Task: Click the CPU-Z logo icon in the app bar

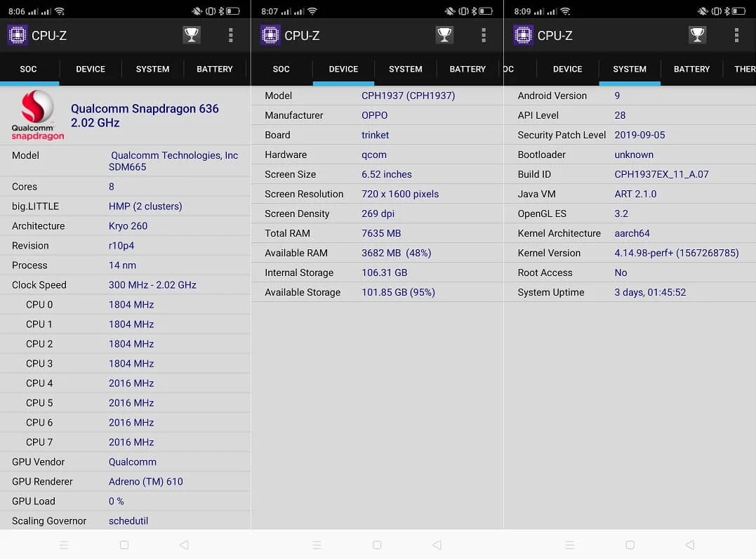Action: 17,35
